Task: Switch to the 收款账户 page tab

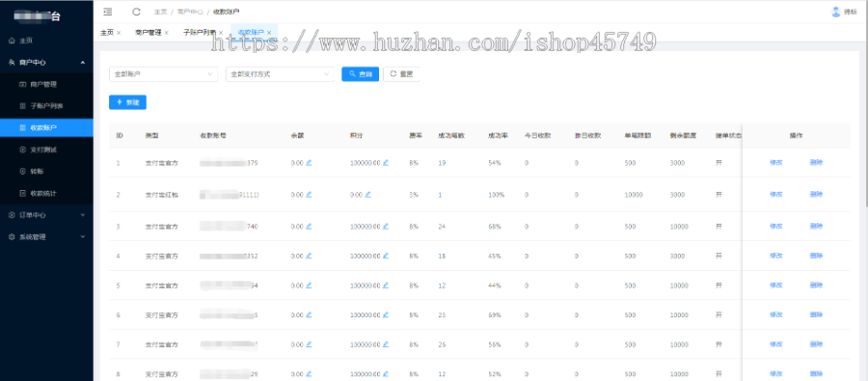Action: [x=251, y=33]
